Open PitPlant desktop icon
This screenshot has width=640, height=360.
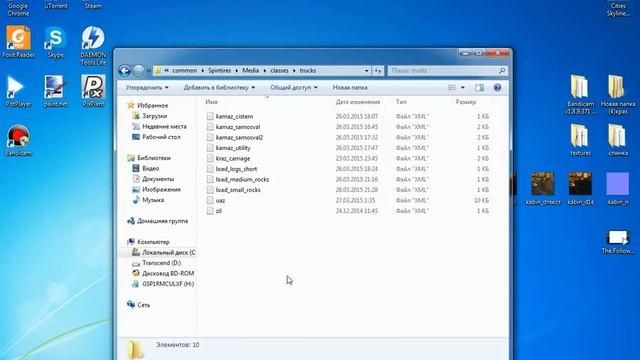(x=93, y=91)
